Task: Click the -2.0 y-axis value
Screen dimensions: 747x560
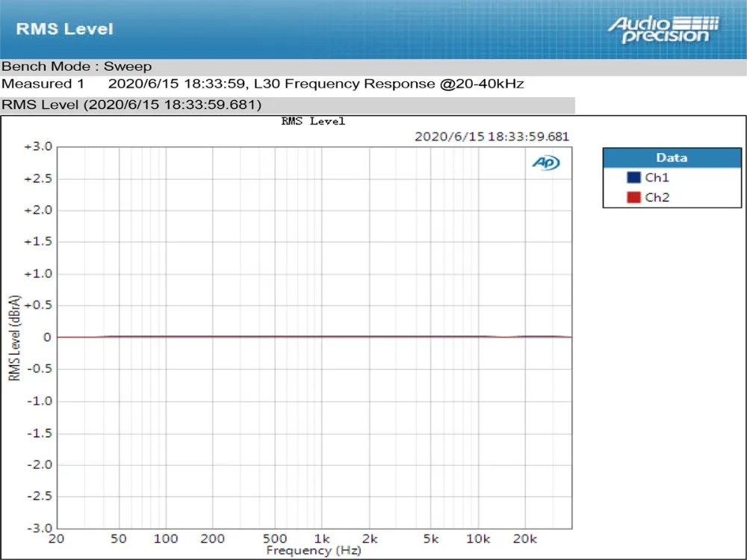Action: pos(40,464)
